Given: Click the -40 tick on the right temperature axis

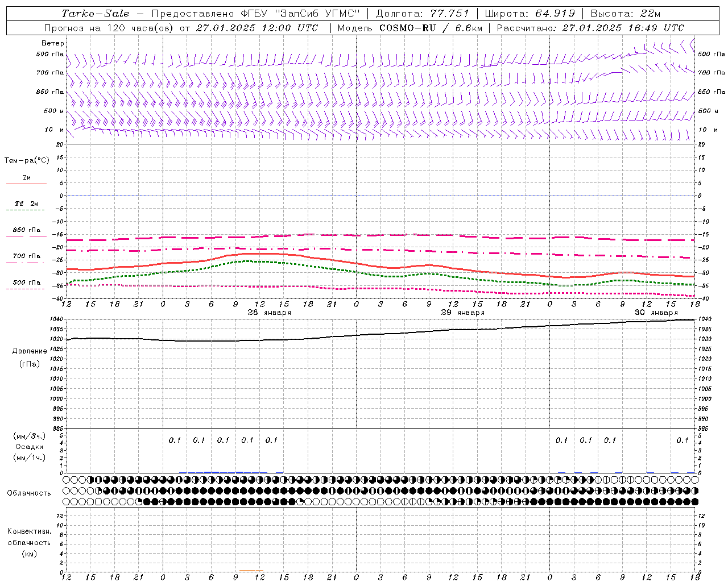Looking at the screenshot, I should pyautogui.click(x=703, y=298).
